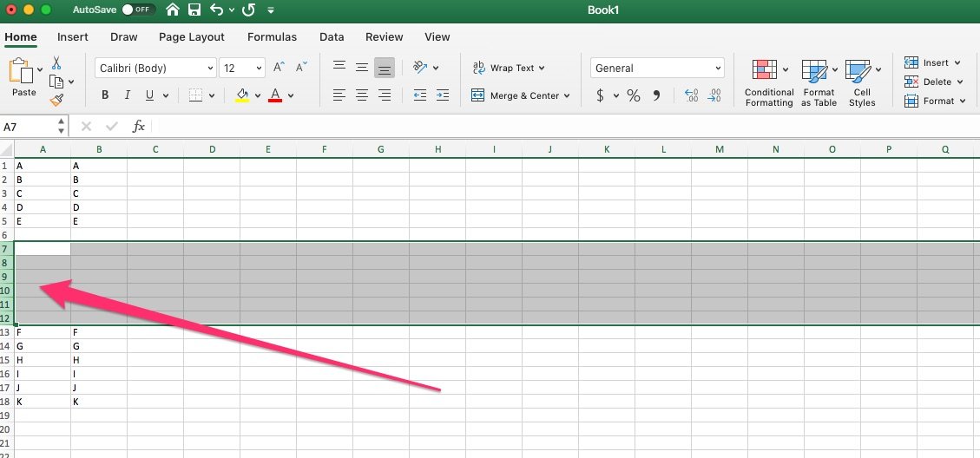Click the fx insert function icon
This screenshot has height=458, width=980.
pos(138,127)
